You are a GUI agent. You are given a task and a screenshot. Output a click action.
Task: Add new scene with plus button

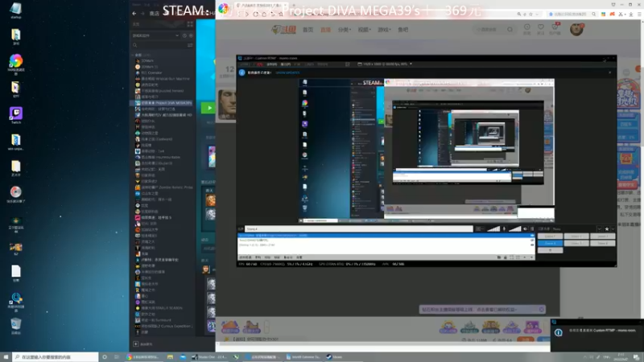[x=550, y=250]
